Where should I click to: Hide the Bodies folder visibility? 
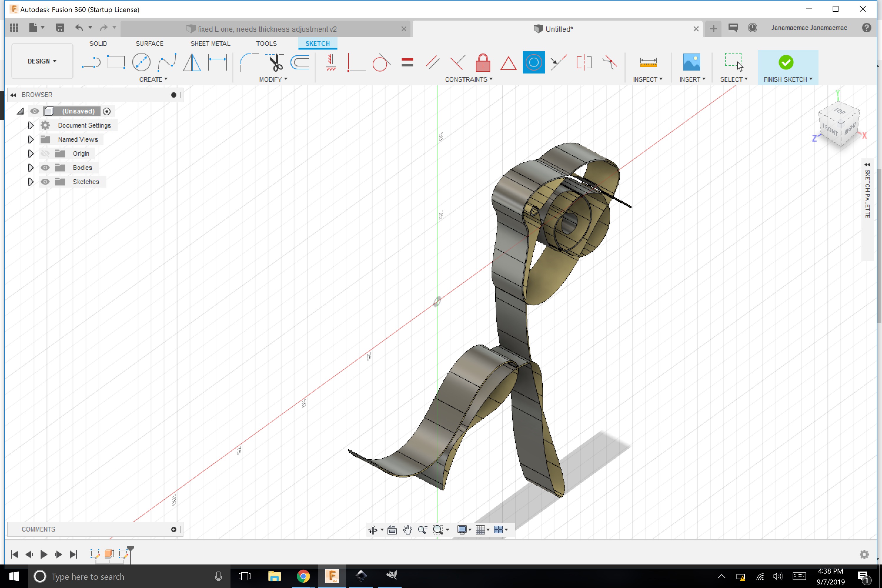tap(45, 168)
